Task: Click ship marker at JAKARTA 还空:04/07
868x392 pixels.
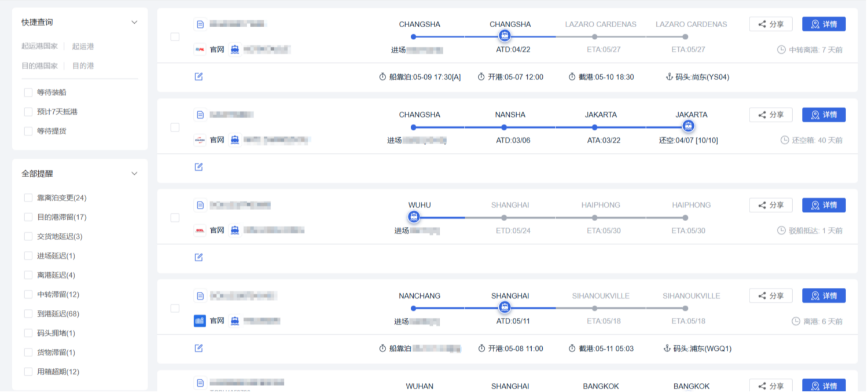Action: (x=687, y=126)
